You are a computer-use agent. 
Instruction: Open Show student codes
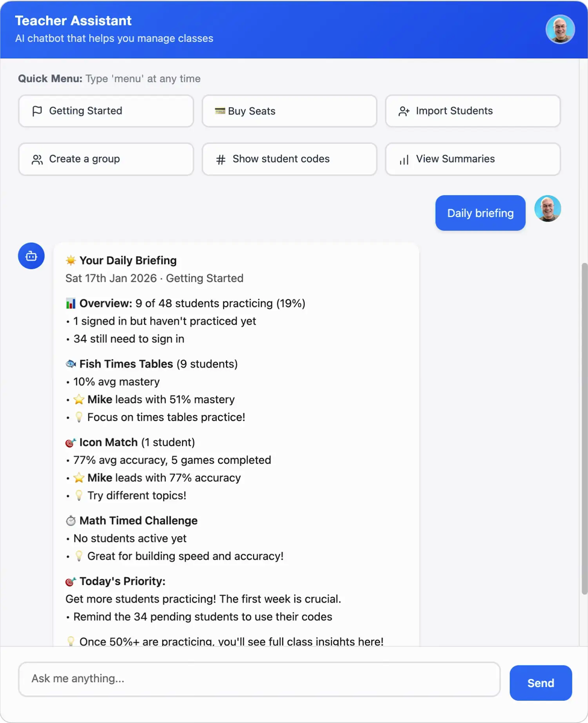coord(289,159)
